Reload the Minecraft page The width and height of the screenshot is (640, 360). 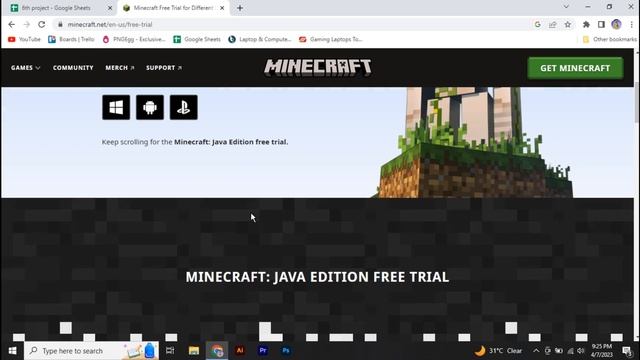tap(42, 24)
